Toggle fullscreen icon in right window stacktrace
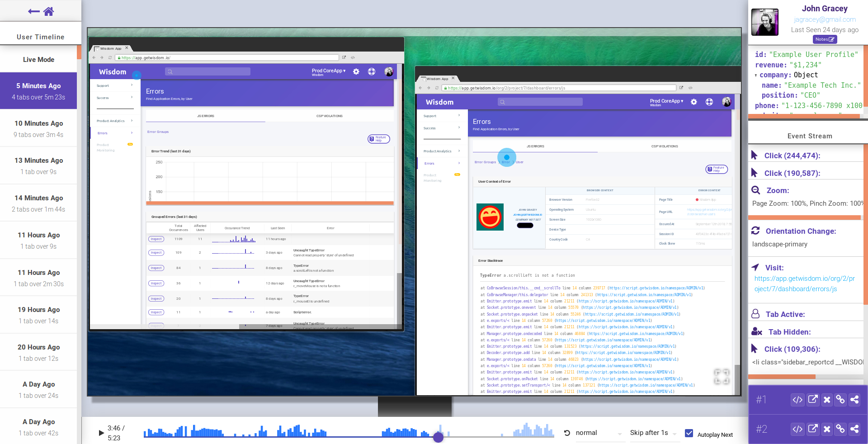Viewport: 868px width, 444px height. pyautogui.click(x=722, y=377)
